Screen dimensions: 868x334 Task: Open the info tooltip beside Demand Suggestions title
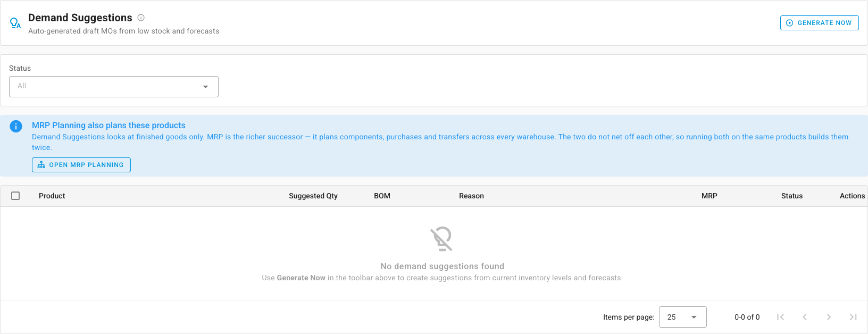[x=141, y=18]
